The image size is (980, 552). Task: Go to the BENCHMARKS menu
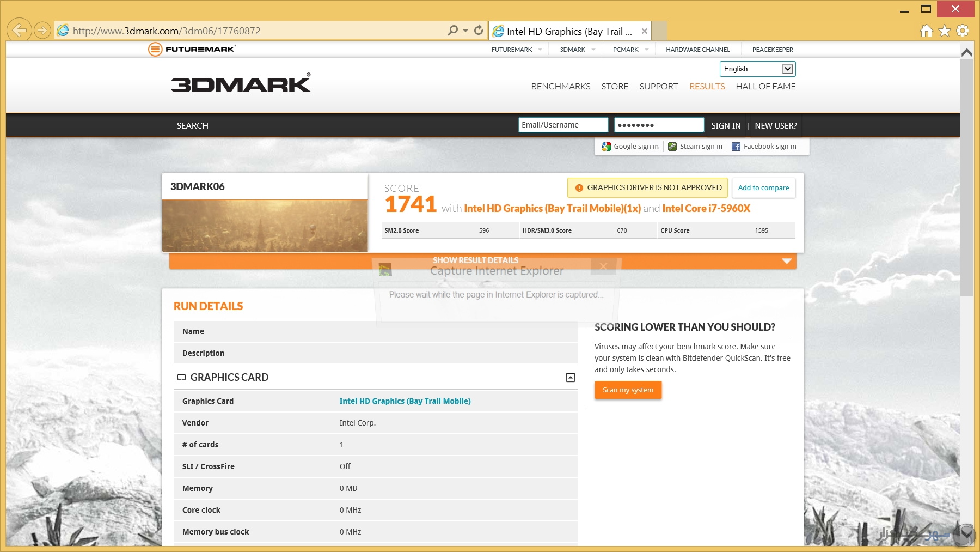pos(561,87)
